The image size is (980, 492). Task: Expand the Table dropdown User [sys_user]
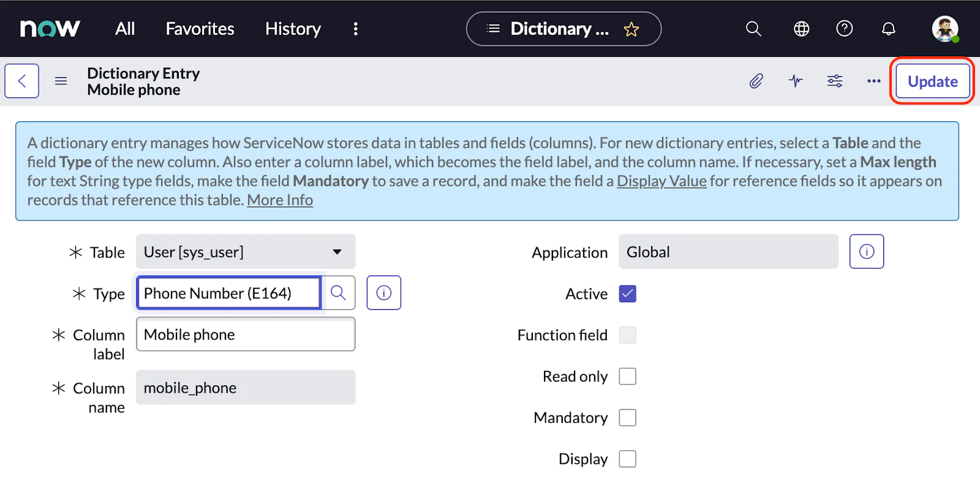[246, 252]
